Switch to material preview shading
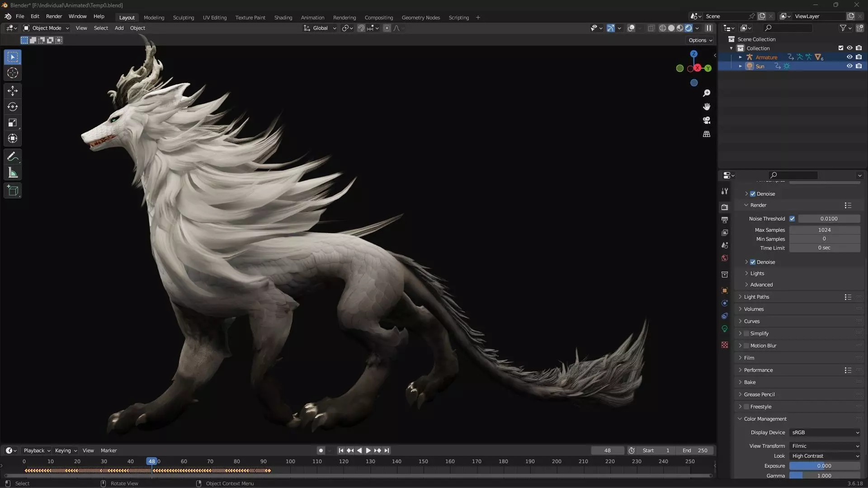This screenshot has width=868, height=488. point(680,28)
